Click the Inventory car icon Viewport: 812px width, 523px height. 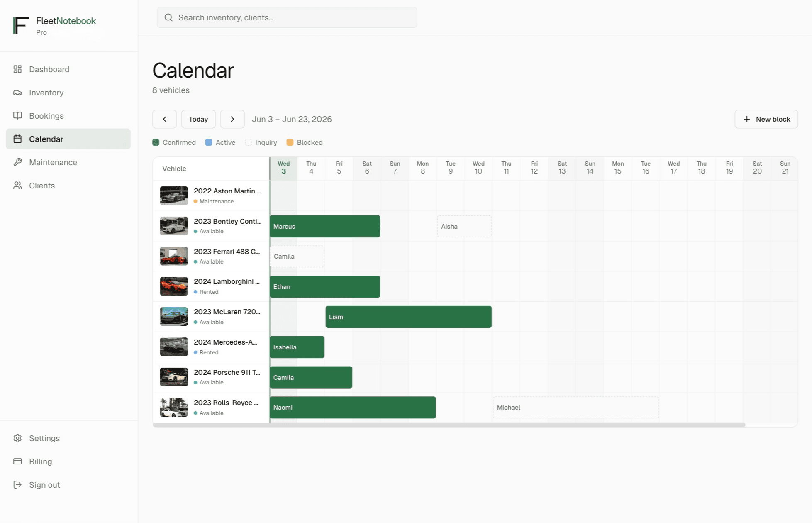click(17, 93)
